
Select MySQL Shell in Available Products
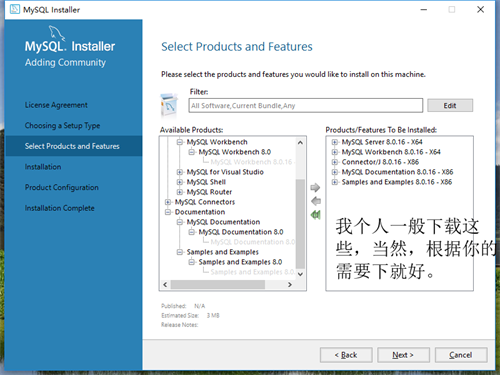[x=206, y=182]
